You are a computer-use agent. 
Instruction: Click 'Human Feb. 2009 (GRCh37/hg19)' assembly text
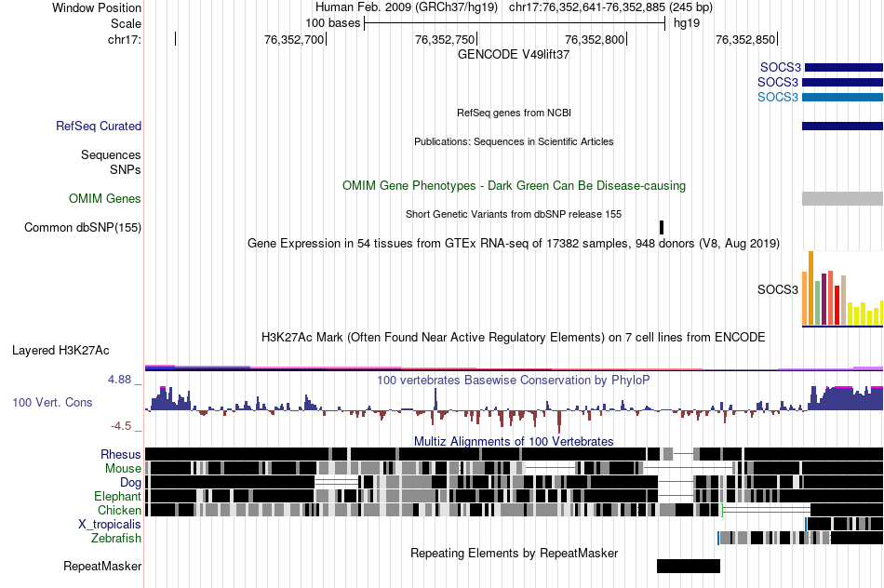pos(407,7)
